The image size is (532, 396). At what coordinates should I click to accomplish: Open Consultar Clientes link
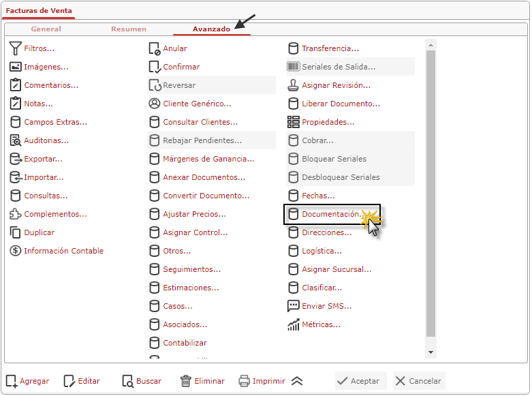coord(200,122)
